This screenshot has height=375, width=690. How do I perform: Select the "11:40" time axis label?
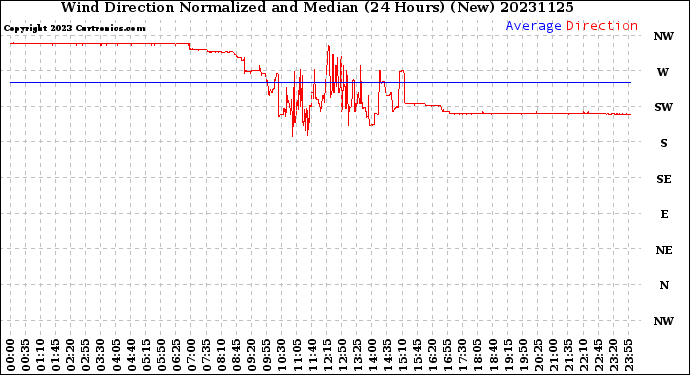[x=311, y=355]
